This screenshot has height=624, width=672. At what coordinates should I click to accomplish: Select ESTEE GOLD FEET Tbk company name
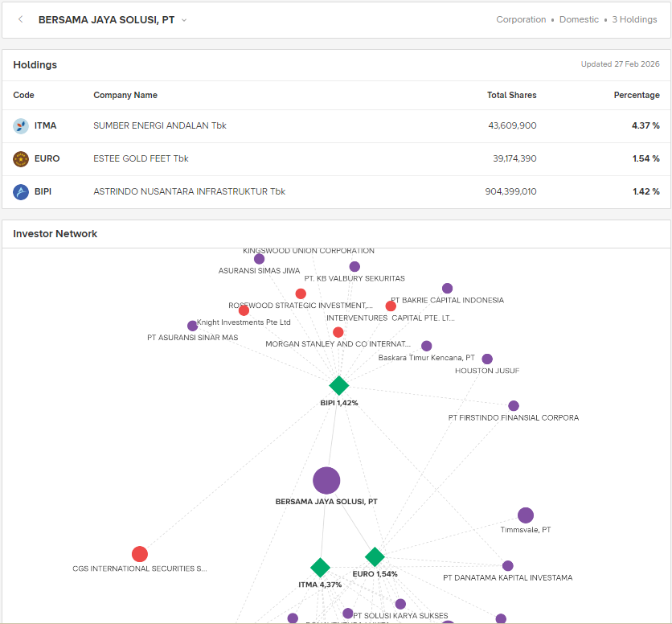[141, 158]
